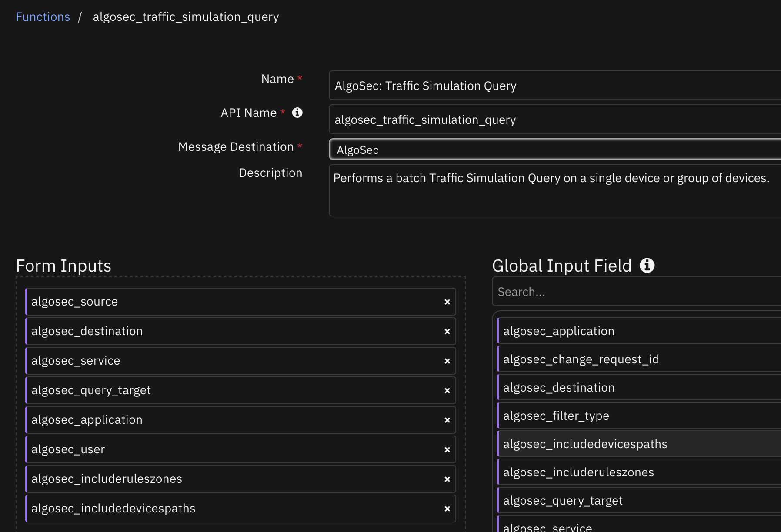Select algosec_query_target in global field list
This screenshot has width=781, height=532.
point(639,500)
